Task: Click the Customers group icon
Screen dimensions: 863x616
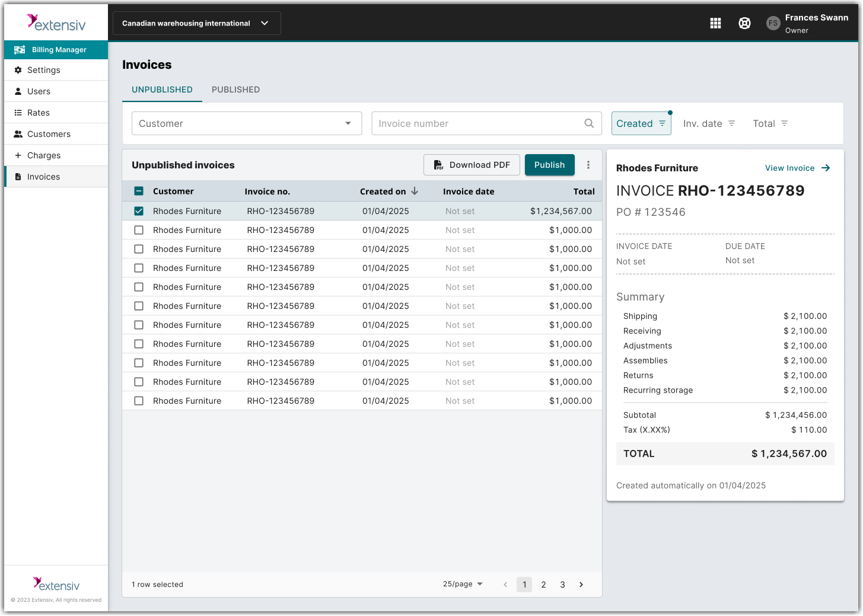Action: tap(18, 134)
